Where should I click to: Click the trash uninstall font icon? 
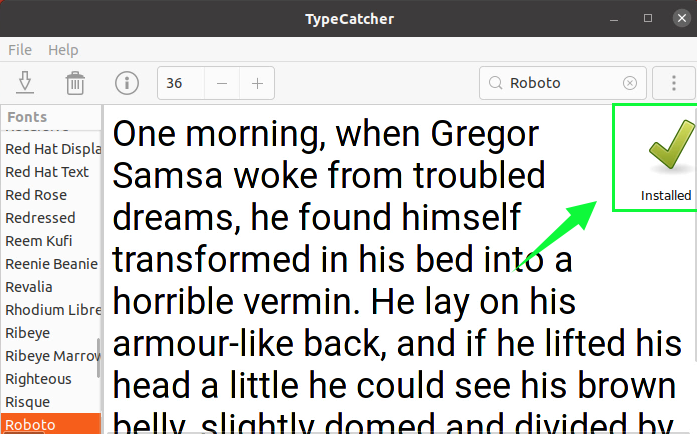pos(75,83)
